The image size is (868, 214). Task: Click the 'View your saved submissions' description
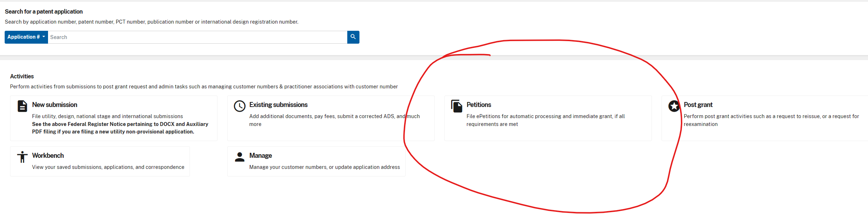tap(108, 167)
